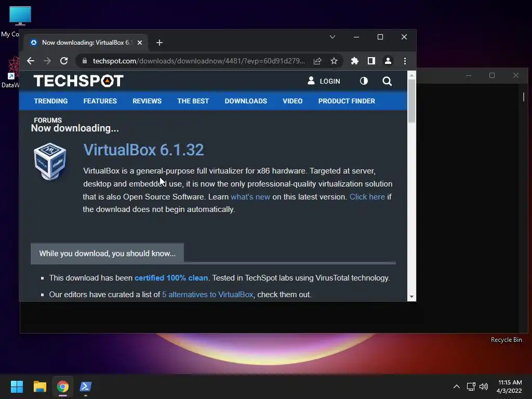Screen dimensions: 532x399
Task: Open the Windows Start menu
Action: [x=17, y=387]
